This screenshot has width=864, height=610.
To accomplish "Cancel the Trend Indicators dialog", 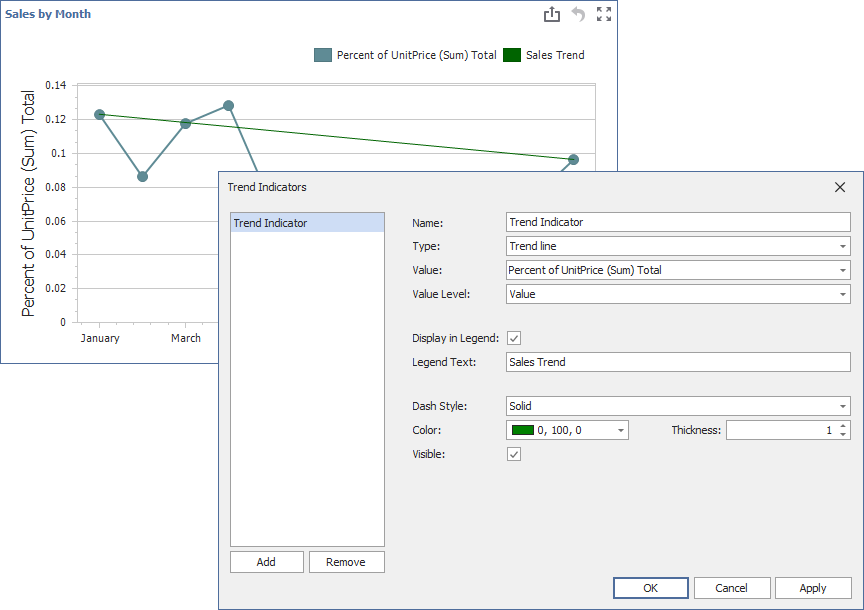I will point(732,588).
